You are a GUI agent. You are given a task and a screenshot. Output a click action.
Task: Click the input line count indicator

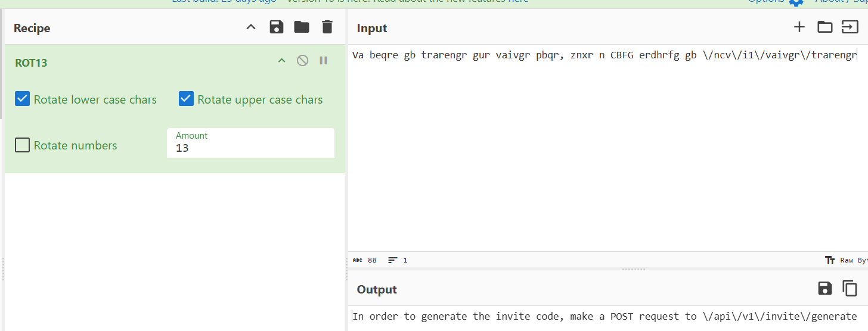[398, 260]
